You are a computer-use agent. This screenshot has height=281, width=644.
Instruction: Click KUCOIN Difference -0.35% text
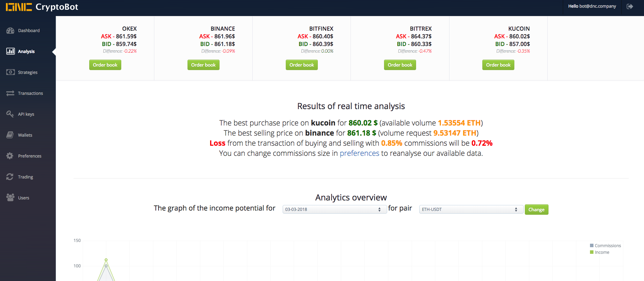click(x=513, y=51)
